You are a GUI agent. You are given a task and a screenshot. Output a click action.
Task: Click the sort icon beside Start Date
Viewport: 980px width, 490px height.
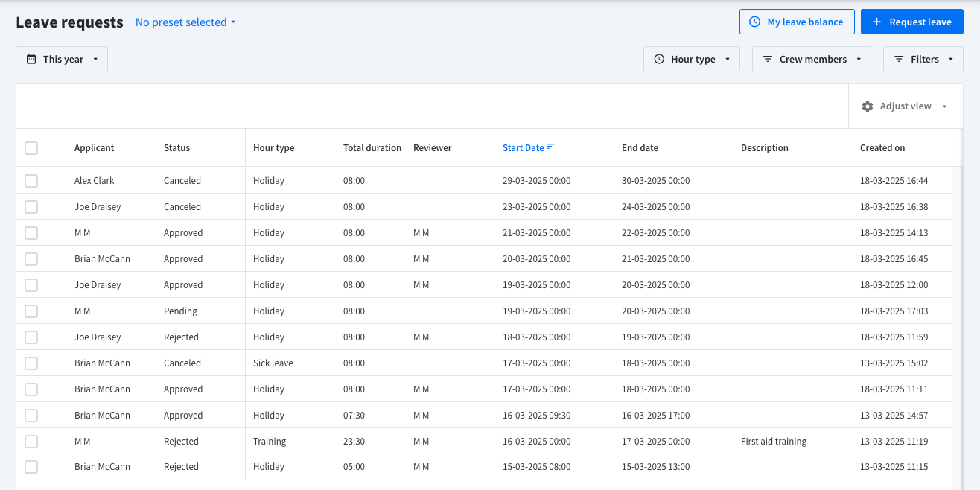click(551, 147)
